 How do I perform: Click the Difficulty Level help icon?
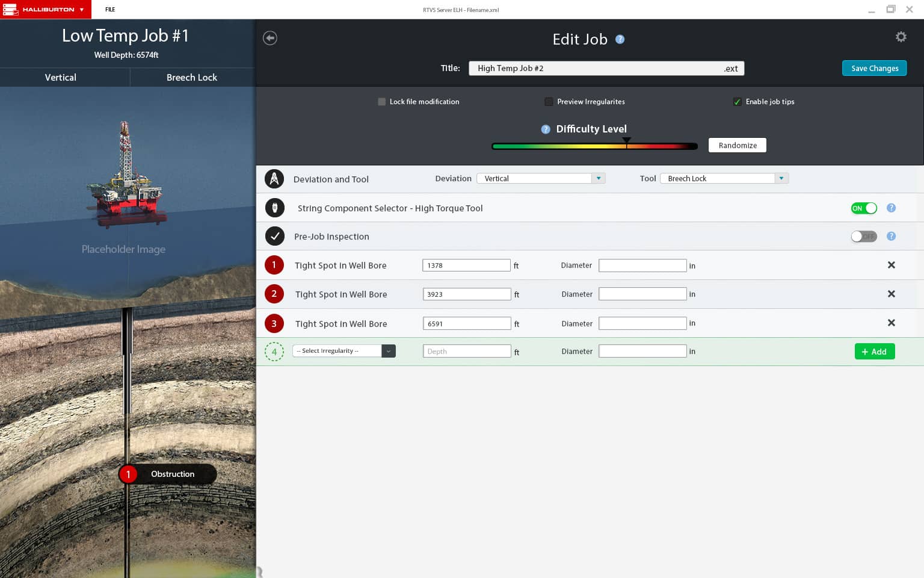click(x=546, y=129)
